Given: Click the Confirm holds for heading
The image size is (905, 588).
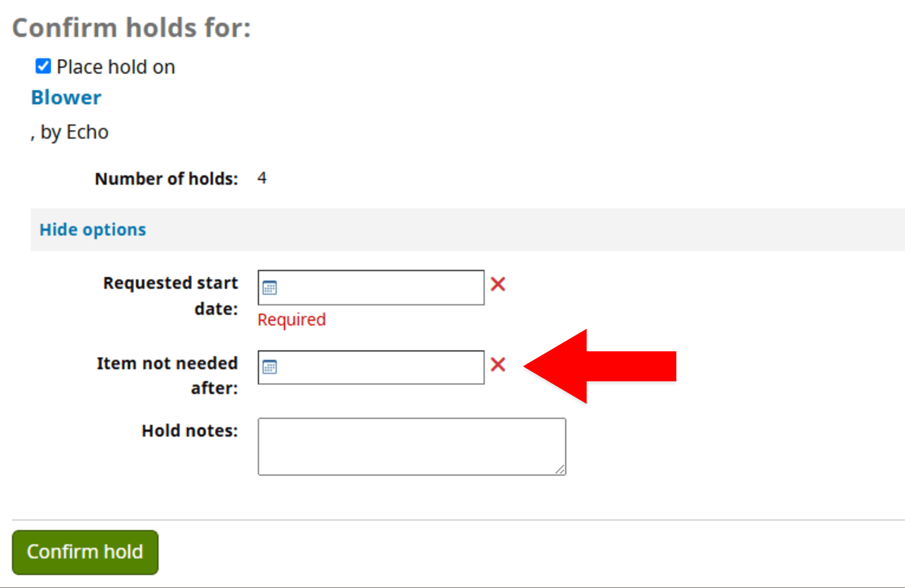Looking at the screenshot, I should tap(132, 28).
